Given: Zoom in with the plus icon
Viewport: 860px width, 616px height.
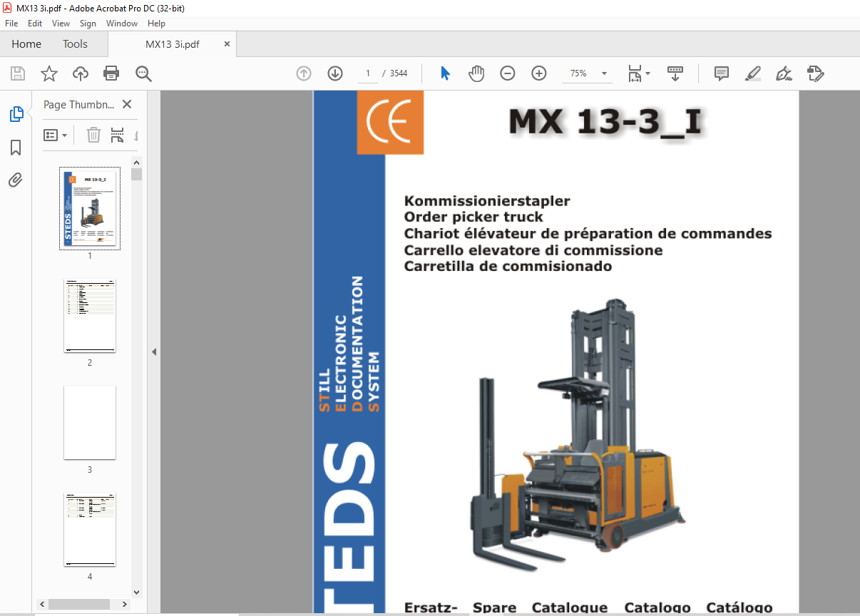Looking at the screenshot, I should click(539, 73).
